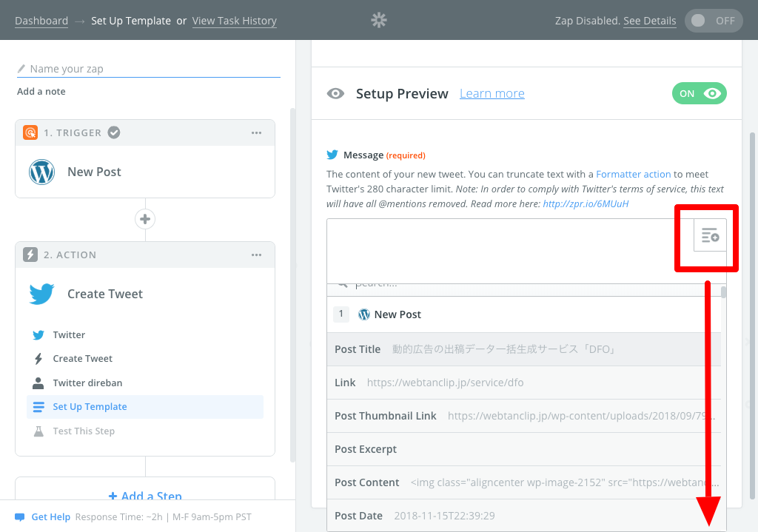
Task: Click the step number 1 badge
Action: 341,314
